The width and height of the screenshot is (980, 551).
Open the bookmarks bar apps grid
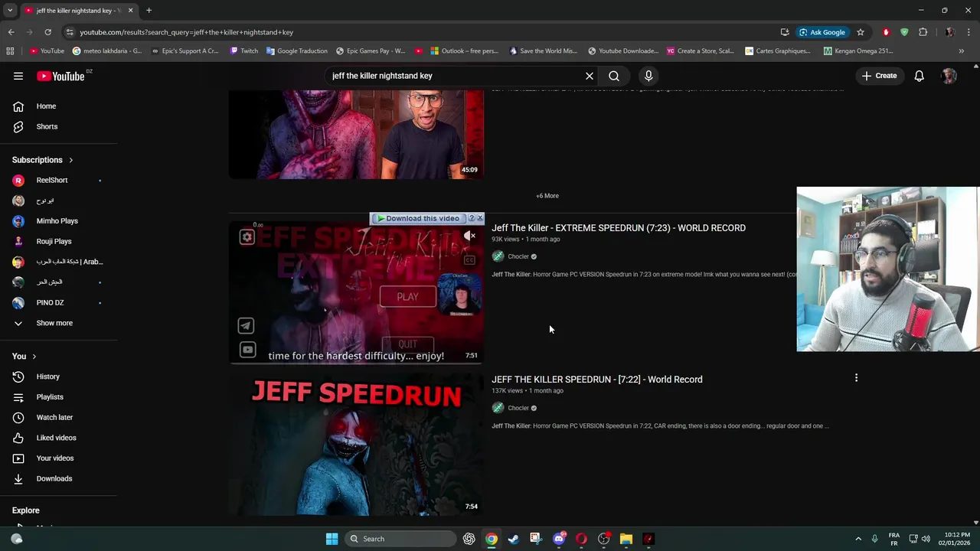coord(10,51)
